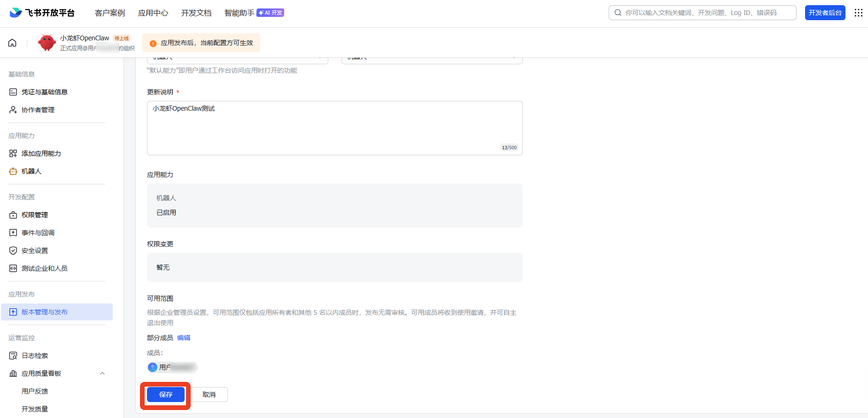Focus the 更新说明 text area
Image resolution: width=868 pixels, height=418 pixels.
pos(334,128)
